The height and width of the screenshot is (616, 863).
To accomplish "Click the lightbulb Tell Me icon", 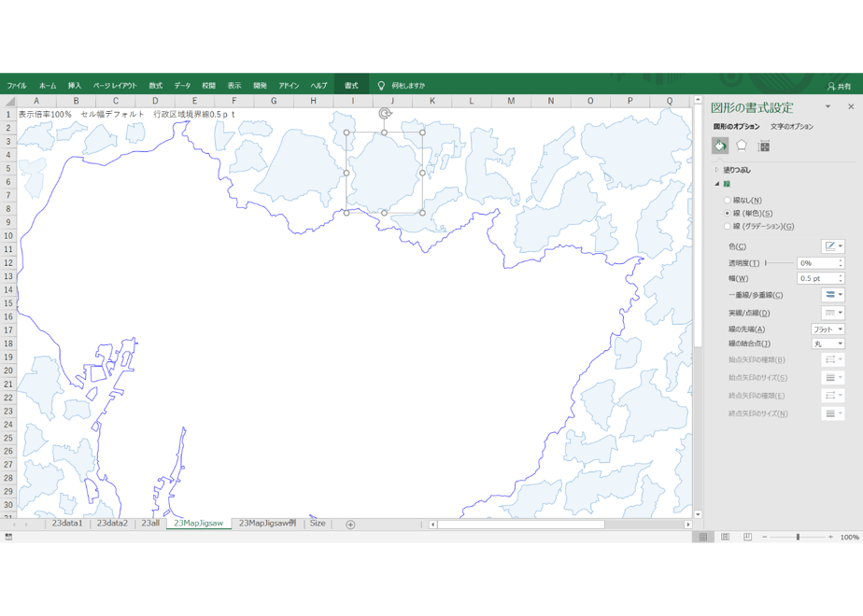I will tap(380, 85).
